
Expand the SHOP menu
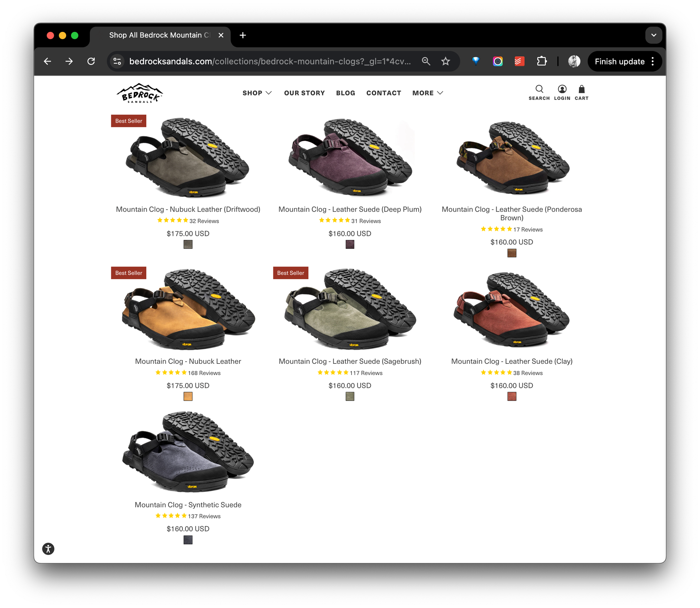coord(257,93)
